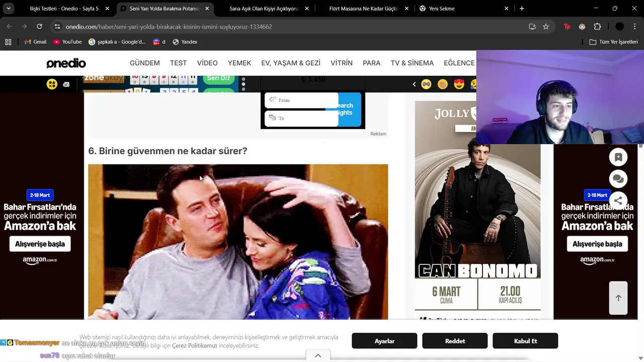The width and height of the screenshot is (644, 362).
Task: Open the TV & SİNEMA section
Action: coord(412,63)
